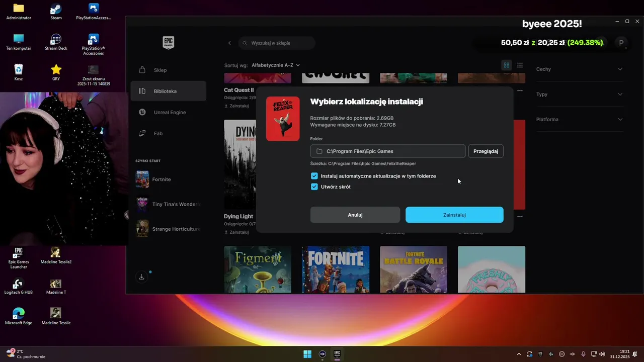Switch library to grid view
Viewport: 644px width, 362px height.
point(507,65)
